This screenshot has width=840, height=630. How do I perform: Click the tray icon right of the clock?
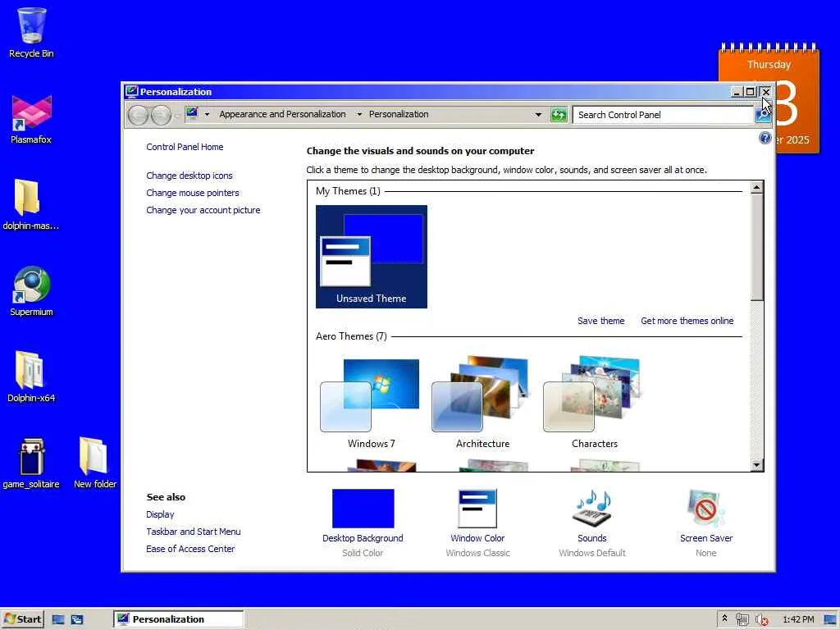coord(830,620)
